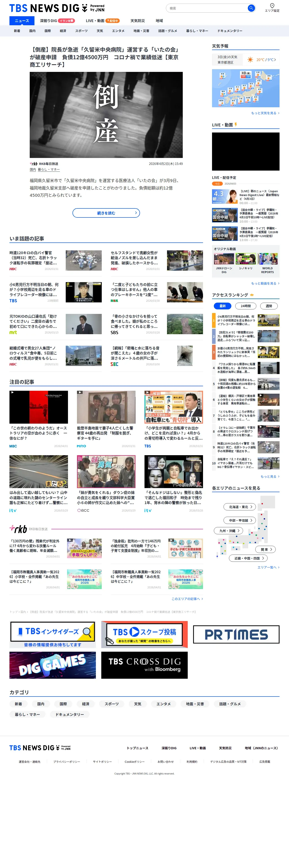Click the 暮らし・マネー tag under article
The width and height of the screenshot is (289, 868).
pyautogui.click(x=49, y=169)
